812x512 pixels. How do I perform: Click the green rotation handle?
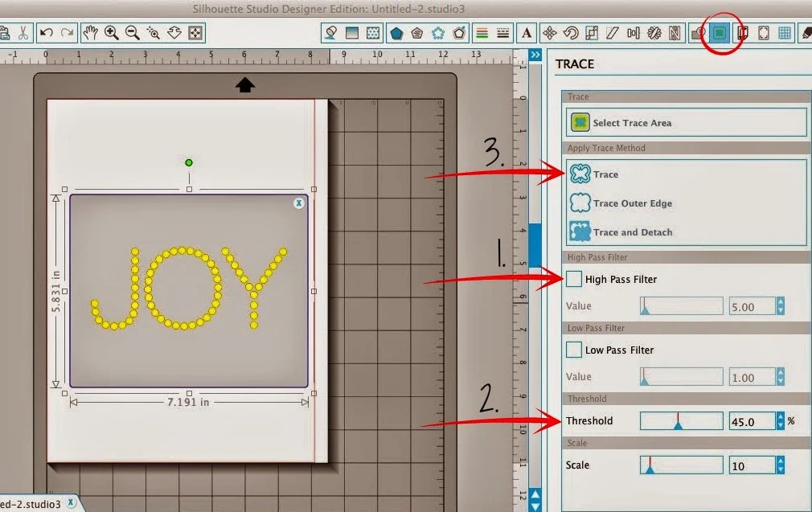pyautogui.click(x=189, y=162)
